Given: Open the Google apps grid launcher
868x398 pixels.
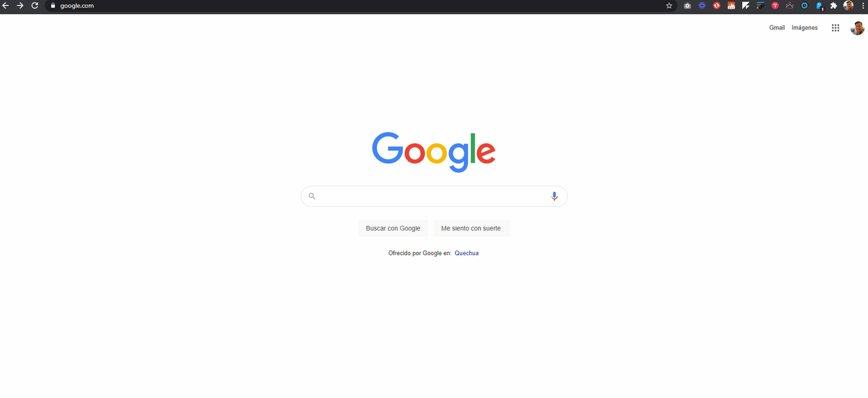Looking at the screenshot, I should click(835, 28).
